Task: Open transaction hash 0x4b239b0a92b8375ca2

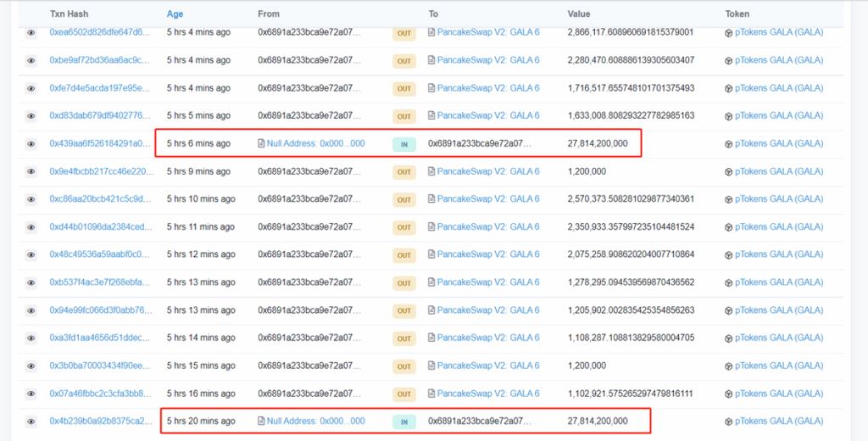Action: 102,421
